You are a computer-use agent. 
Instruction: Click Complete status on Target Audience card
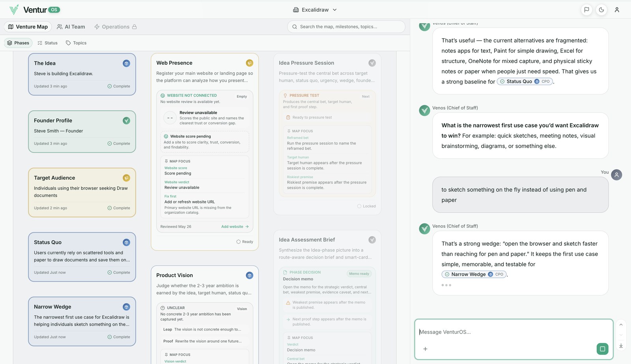[x=119, y=208]
